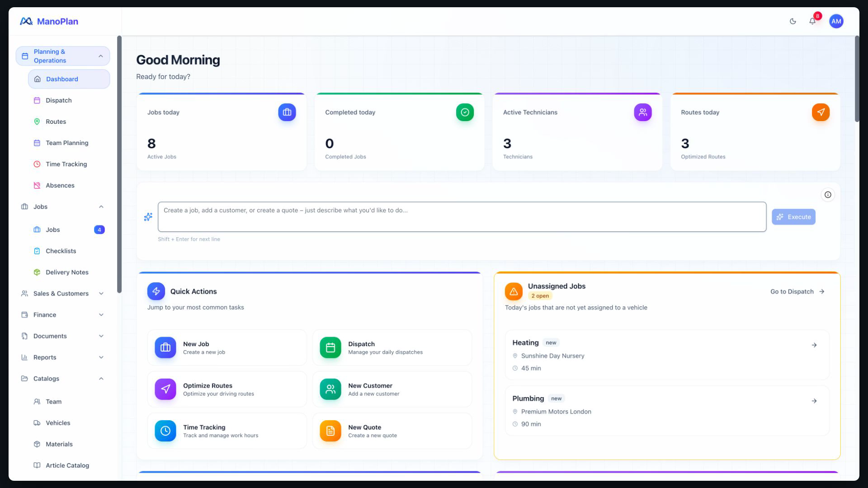
Task: Open the AM user avatar menu
Action: pos(836,21)
